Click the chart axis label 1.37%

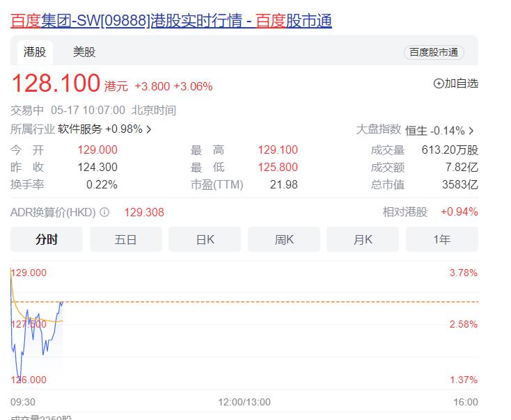464,380
